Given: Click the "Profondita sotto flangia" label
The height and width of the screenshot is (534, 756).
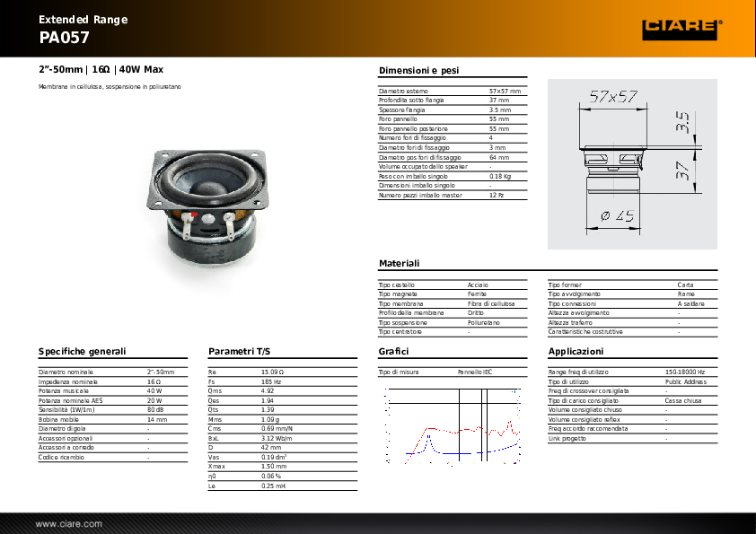Looking at the screenshot, I should [x=411, y=101].
